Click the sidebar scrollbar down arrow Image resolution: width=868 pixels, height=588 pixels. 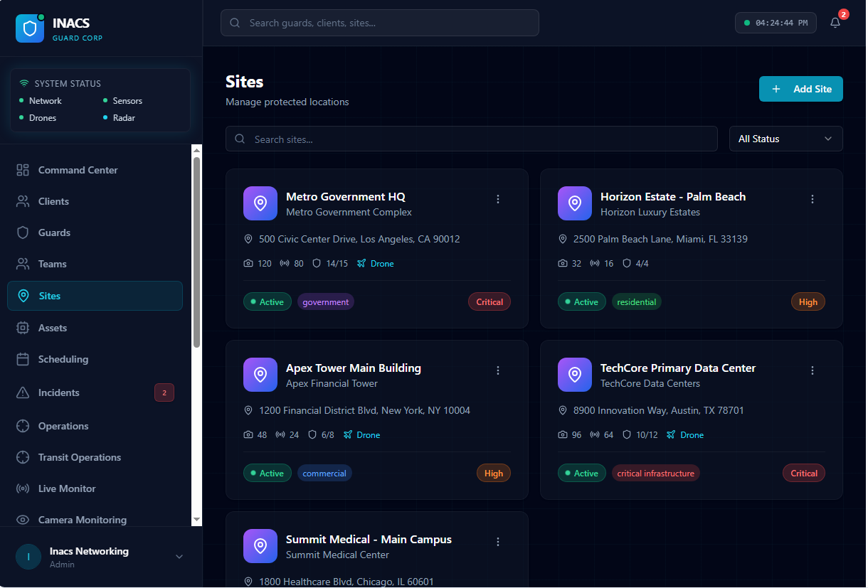[x=197, y=520]
